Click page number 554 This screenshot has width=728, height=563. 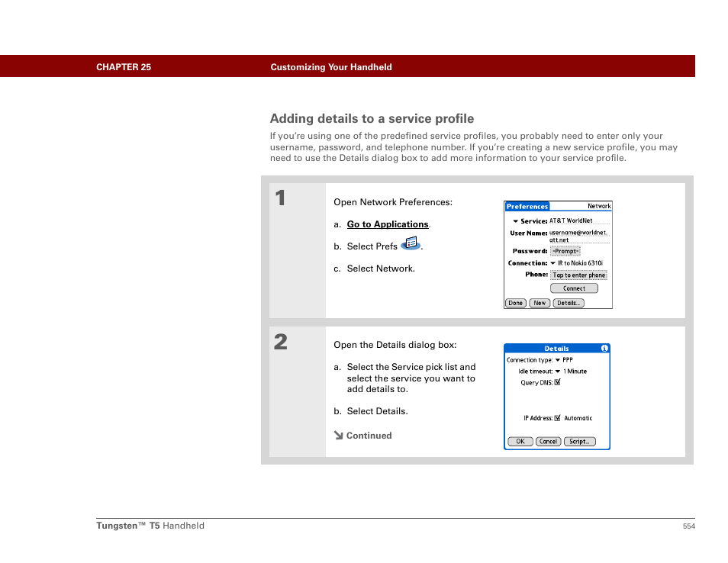(x=688, y=526)
